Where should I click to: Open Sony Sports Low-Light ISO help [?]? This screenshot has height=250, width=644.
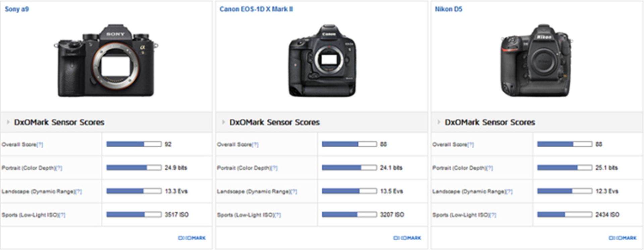(x=62, y=215)
